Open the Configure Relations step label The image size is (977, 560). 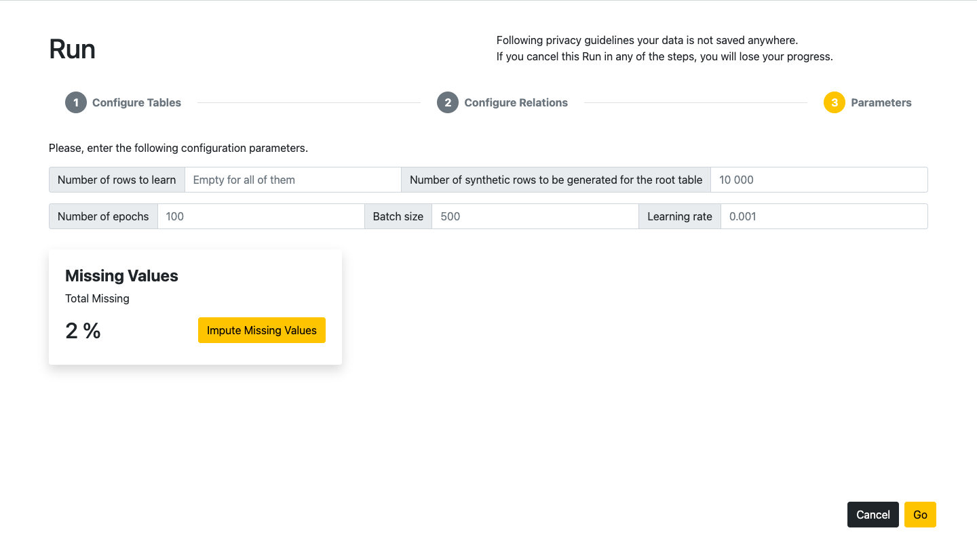[516, 103]
